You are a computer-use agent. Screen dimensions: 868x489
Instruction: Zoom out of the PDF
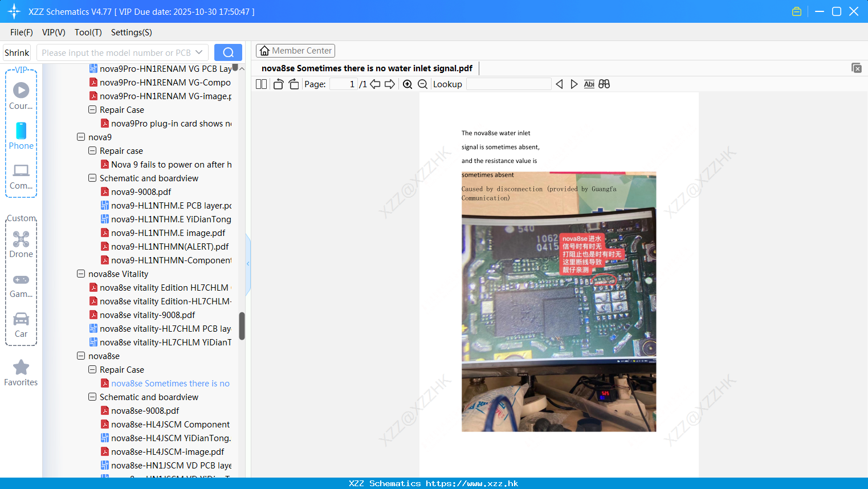coord(422,84)
